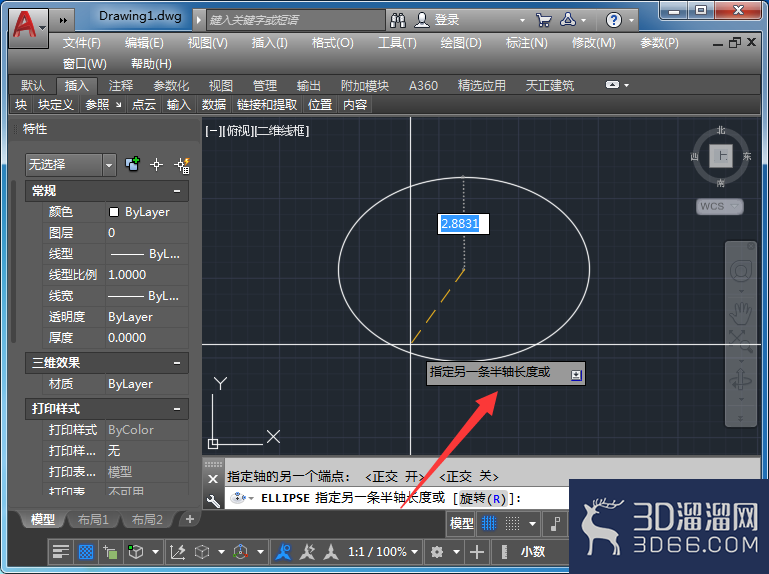This screenshot has height=574, width=769.
Task: Click the steering wheel navigation icon
Action: (x=741, y=271)
